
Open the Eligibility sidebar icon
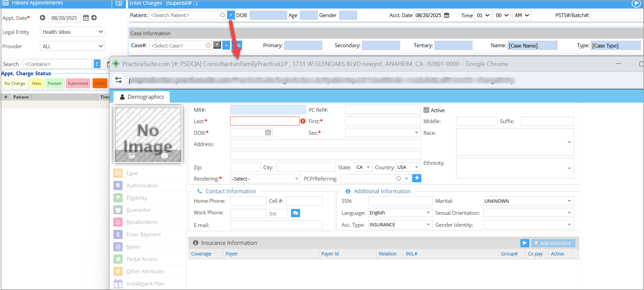coord(118,198)
